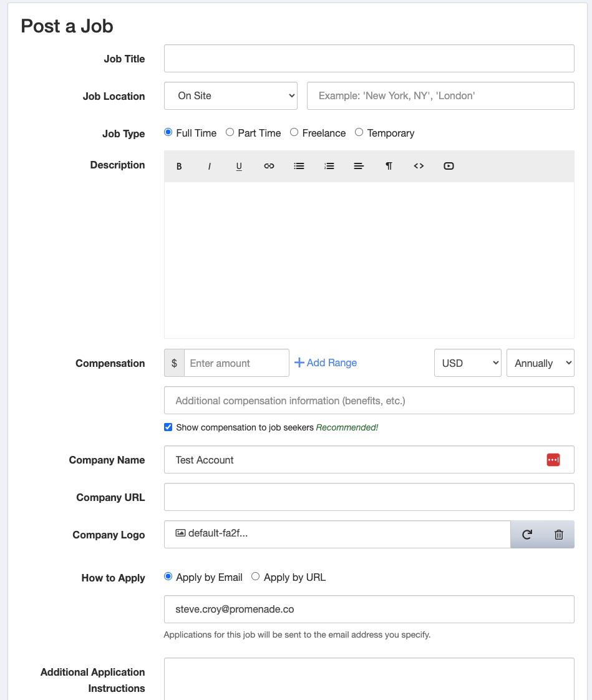Replace company logo with refresh icon
The width and height of the screenshot is (592, 700).
point(527,535)
